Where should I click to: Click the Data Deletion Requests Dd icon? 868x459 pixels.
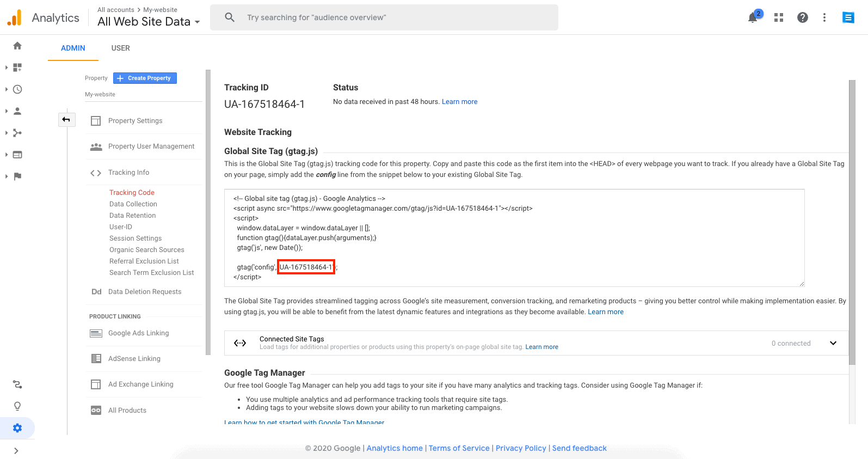point(96,292)
